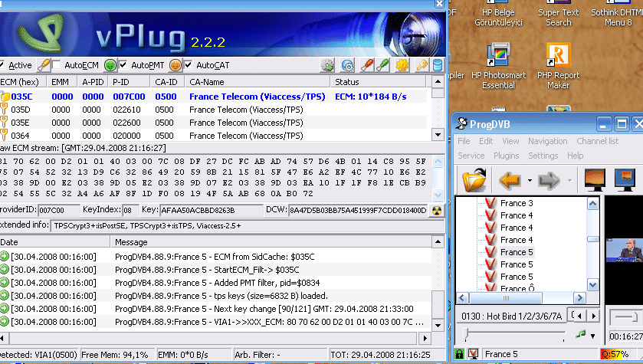Image resolution: width=643 pixels, height=364 pixels.
Task: Open the forward arrow history dropdown in ProgDVB
Action: point(569,180)
